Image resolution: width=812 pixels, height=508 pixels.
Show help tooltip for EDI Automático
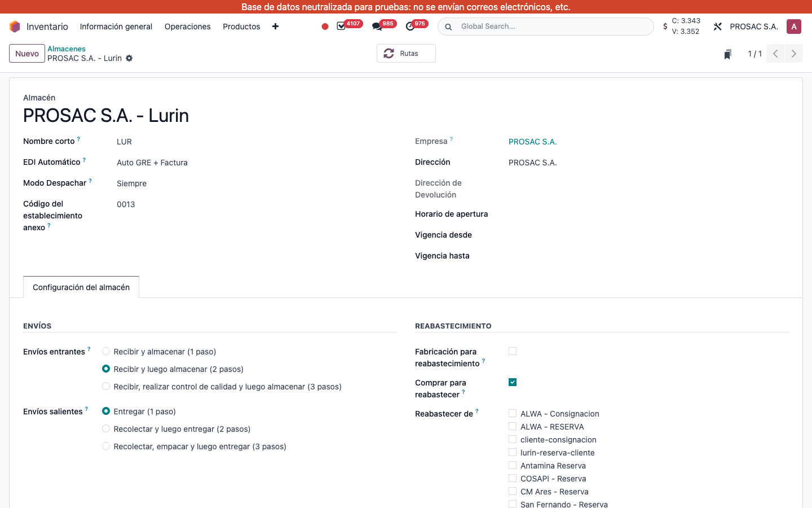[x=84, y=160]
